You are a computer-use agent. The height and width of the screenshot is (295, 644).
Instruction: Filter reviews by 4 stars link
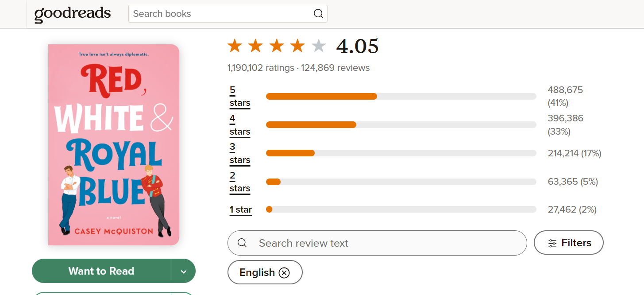pyautogui.click(x=239, y=125)
